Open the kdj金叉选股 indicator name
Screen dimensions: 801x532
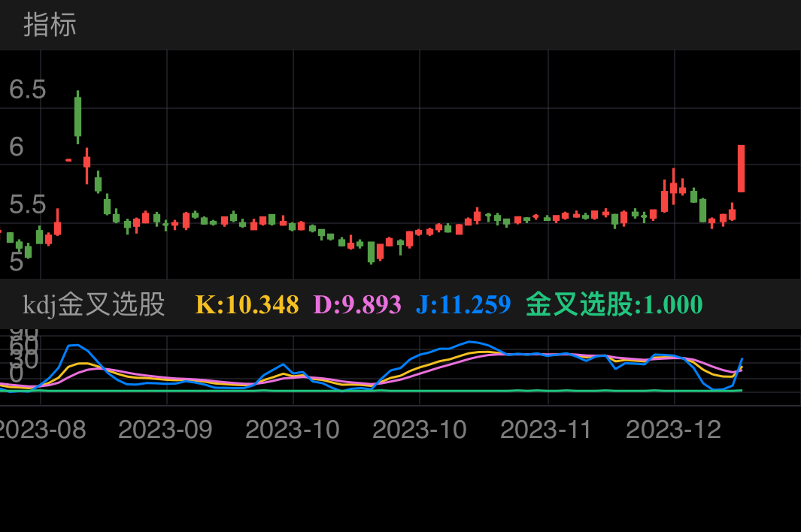[93, 304]
